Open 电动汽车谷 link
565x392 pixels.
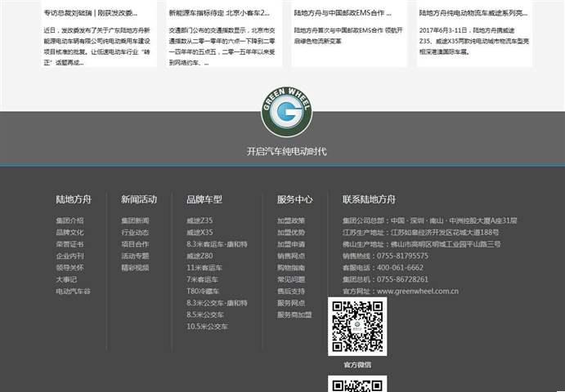click(x=73, y=292)
